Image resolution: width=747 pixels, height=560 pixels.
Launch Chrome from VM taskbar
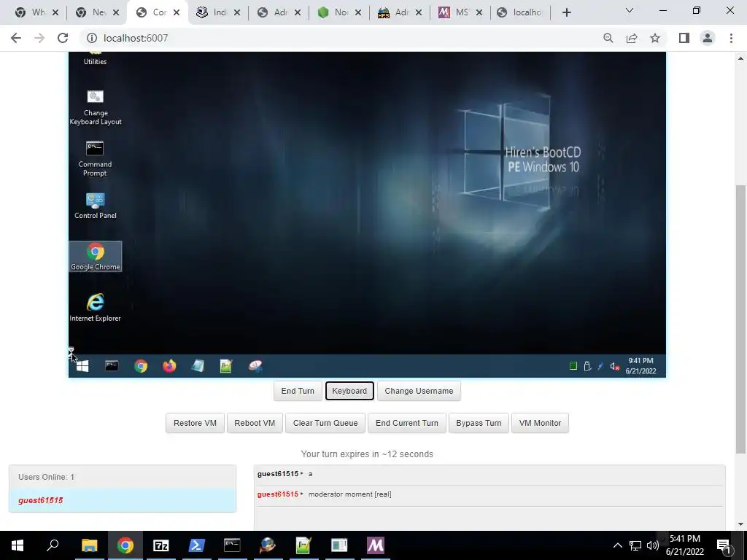click(x=141, y=366)
